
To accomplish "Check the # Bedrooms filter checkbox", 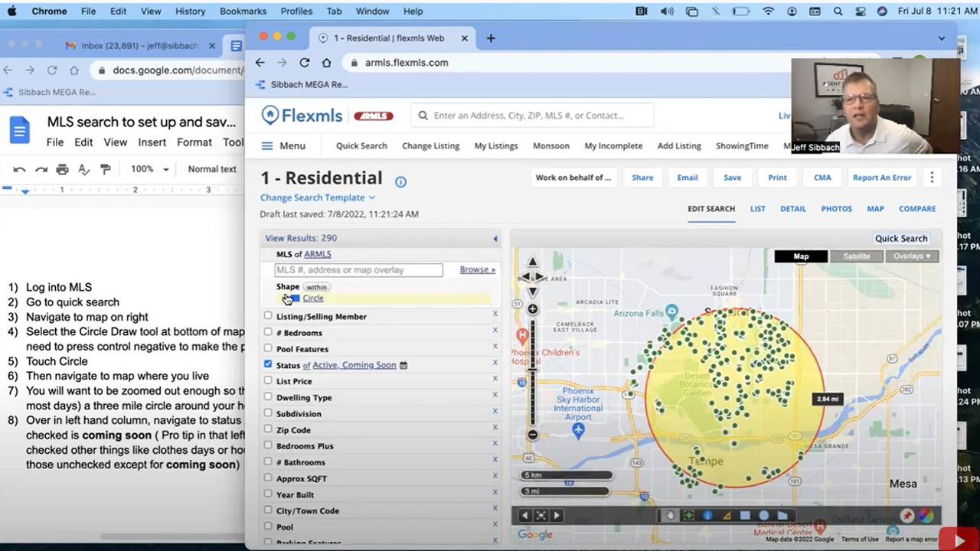I will pyautogui.click(x=268, y=332).
